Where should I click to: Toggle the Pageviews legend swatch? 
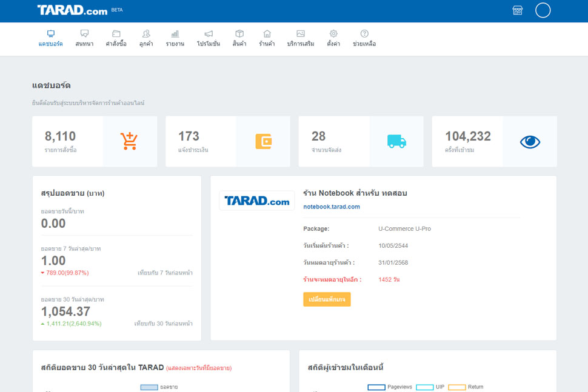tap(376, 387)
